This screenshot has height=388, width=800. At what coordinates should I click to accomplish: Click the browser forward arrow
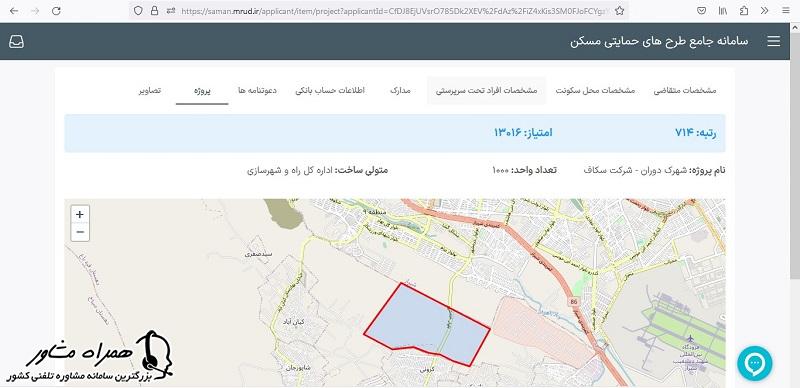pyautogui.click(x=35, y=11)
